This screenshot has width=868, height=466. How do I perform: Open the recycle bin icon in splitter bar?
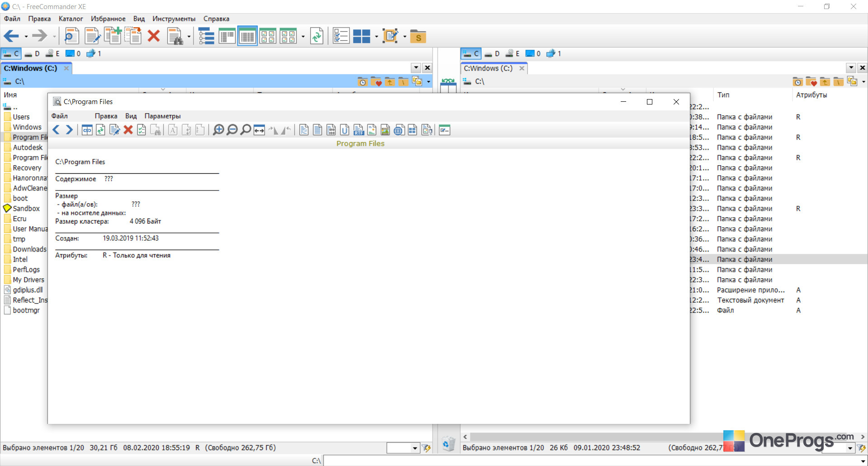coord(448,444)
